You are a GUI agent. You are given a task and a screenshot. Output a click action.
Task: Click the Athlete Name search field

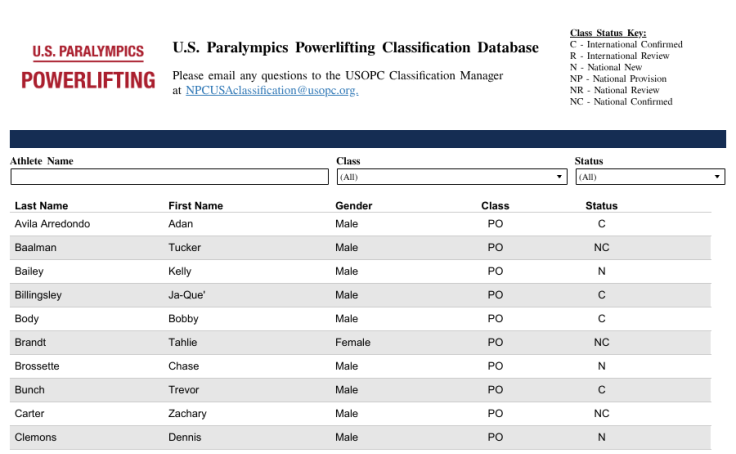(169, 177)
